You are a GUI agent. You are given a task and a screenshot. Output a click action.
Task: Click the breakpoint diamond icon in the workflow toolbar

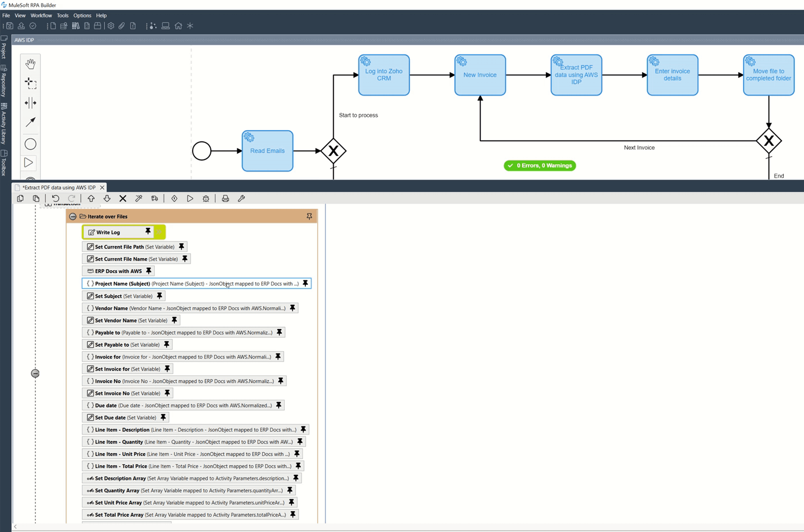(174, 199)
